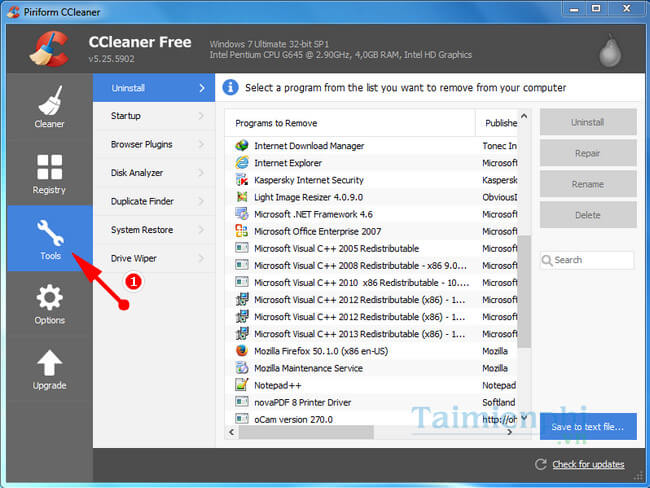Click the Kaspersky Internet Security icon
650x488 pixels.
[x=242, y=180]
